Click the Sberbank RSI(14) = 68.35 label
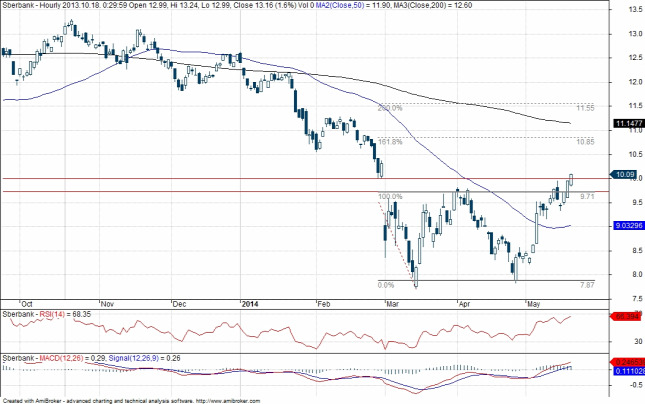 pyautogui.click(x=46, y=314)
